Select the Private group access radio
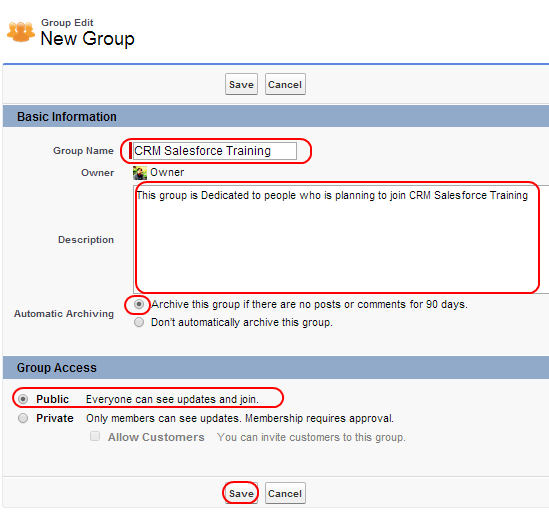The width and height of the screenshot is (549, 527). [23, 418]
